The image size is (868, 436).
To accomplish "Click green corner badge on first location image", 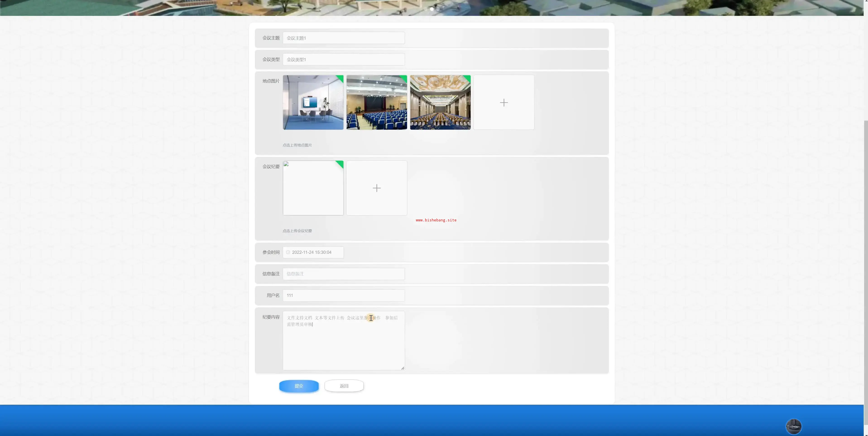I will click(x=340, y=78).
